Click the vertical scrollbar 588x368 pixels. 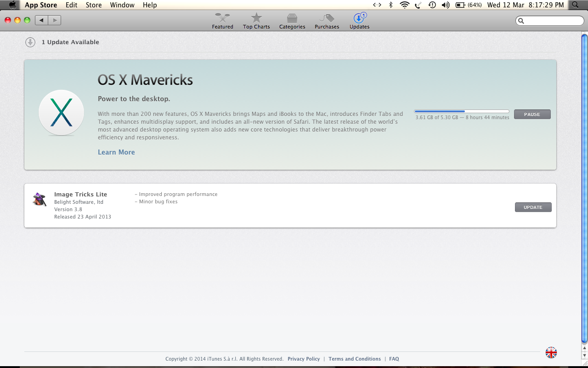click(x=584, y=189)
